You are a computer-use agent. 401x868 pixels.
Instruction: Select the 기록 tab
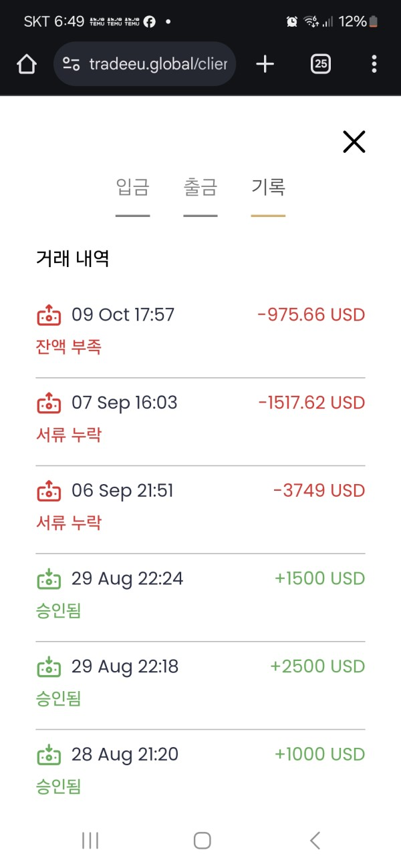(x=268, y=188)
